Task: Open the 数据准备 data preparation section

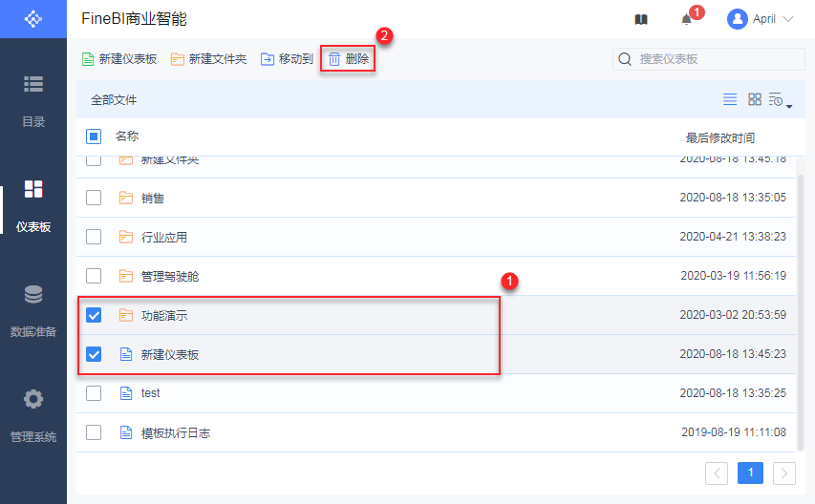Action: click(33, 311)
